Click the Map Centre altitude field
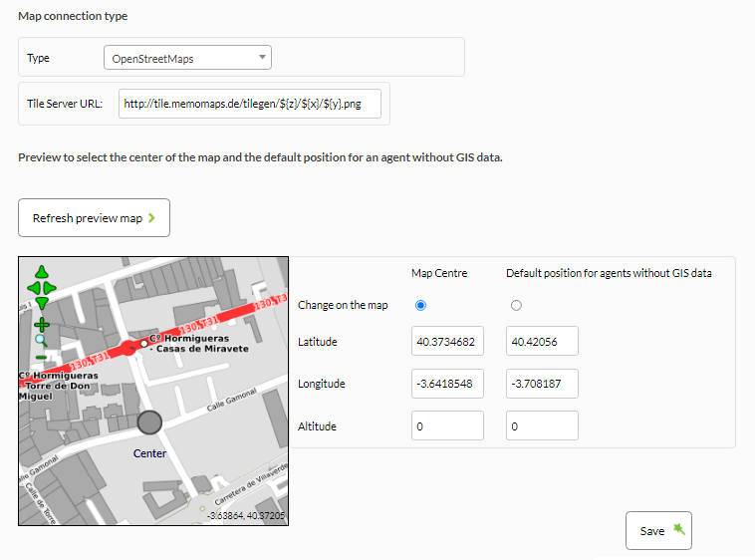This screenshot has width=755, height=560. (x=447, y=425)
